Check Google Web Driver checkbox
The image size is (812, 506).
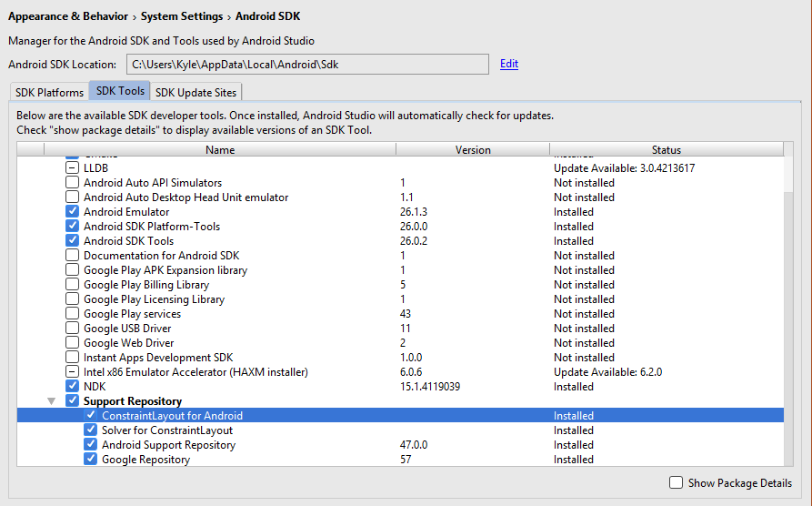pyautogui.click(x=72, y=342)
